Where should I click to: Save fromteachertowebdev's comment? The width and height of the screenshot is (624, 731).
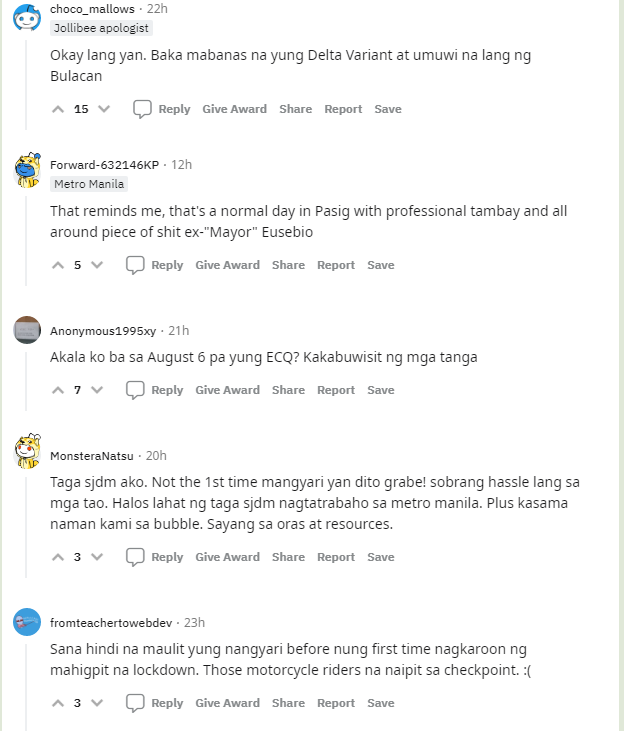click(x=381, y=703)
